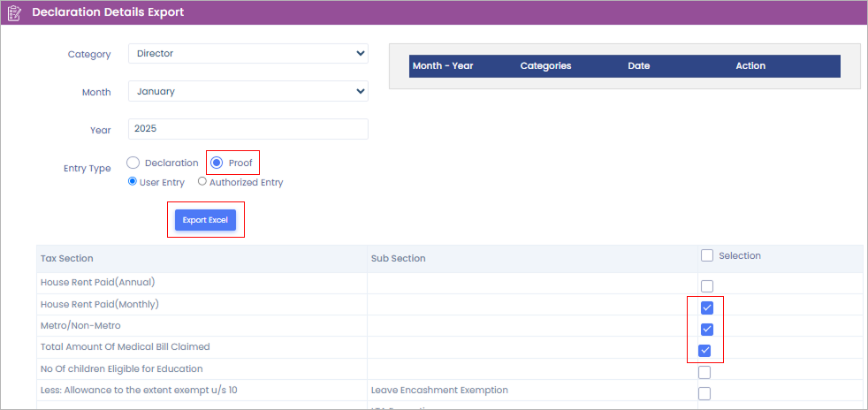This screenshot has width=868, height=410.
Task: Open the Category dropdown
Action: [x=247, y=54]
